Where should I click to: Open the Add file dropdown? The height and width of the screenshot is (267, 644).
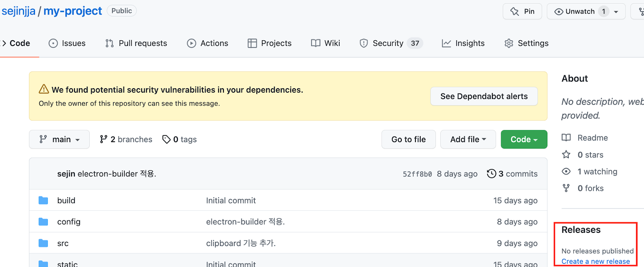coord(468,139)
